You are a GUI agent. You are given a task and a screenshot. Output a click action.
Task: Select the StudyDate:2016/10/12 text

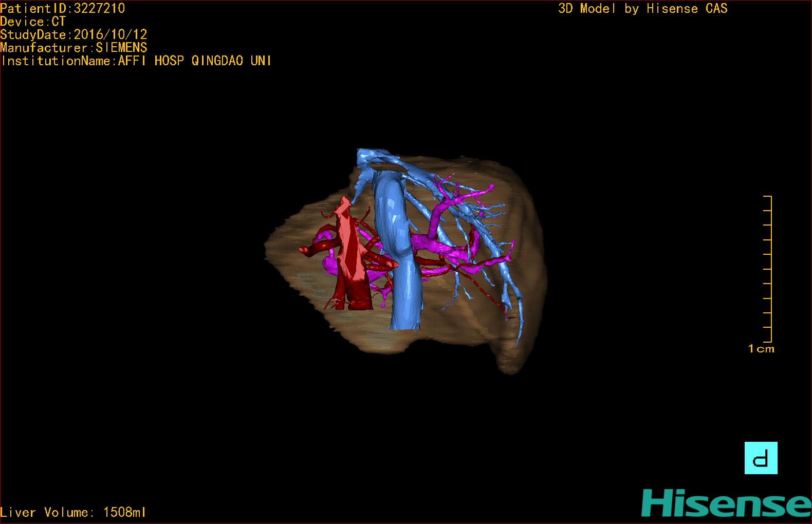coord(73,34)
